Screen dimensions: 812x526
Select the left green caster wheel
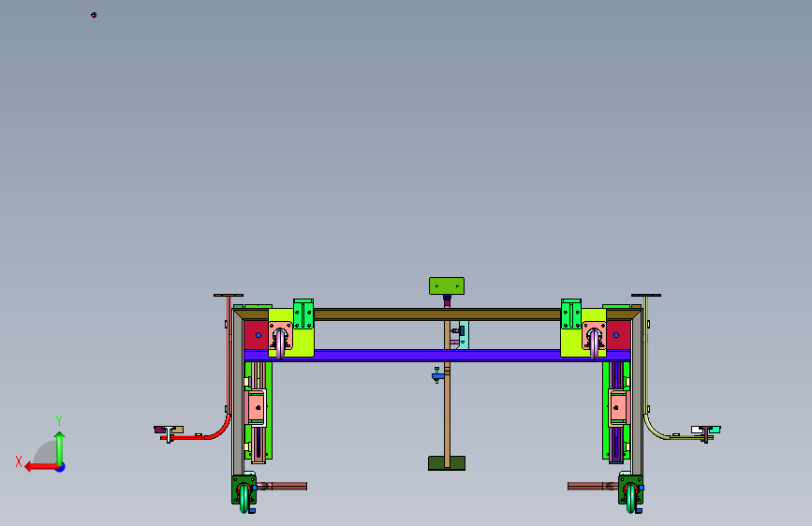244,499
